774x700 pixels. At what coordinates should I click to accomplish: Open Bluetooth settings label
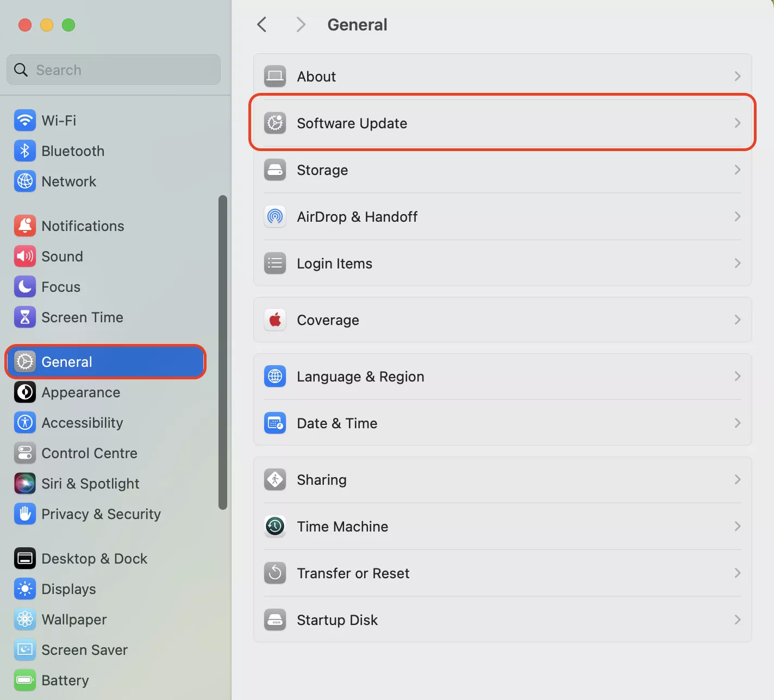point(73,151)
